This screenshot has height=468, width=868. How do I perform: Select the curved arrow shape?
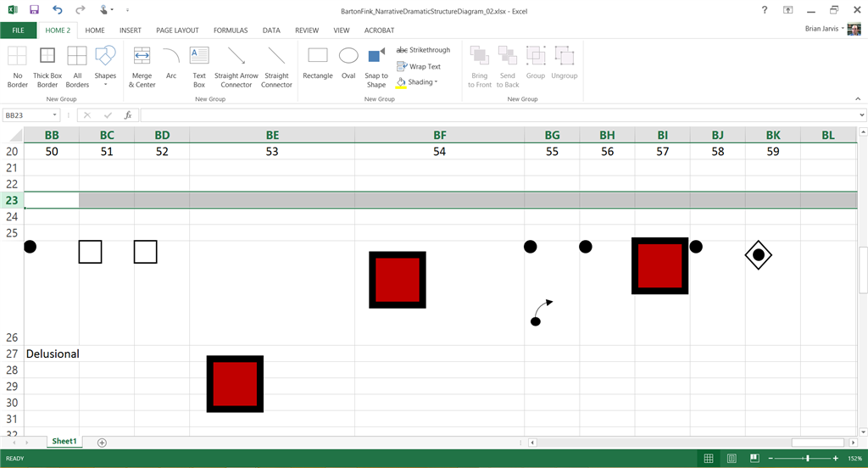[542, 312]
